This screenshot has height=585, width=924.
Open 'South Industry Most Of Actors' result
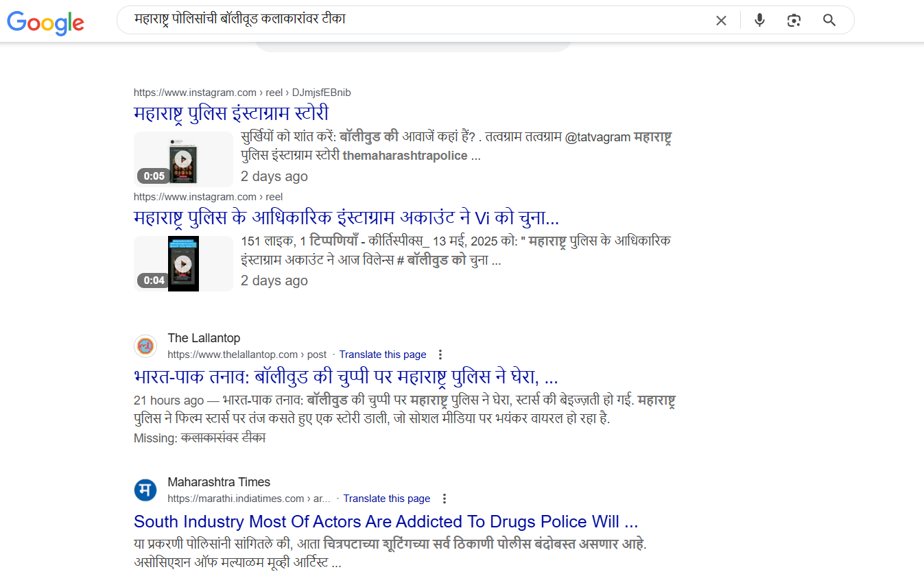coord(386,521)
